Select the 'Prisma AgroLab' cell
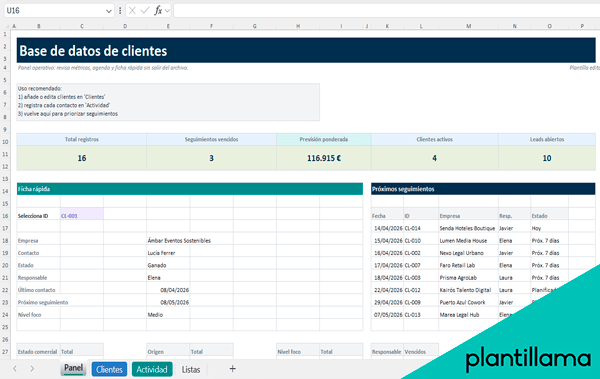Image resolution: width=600 pixels, height=379 pixels. point(468,278)
